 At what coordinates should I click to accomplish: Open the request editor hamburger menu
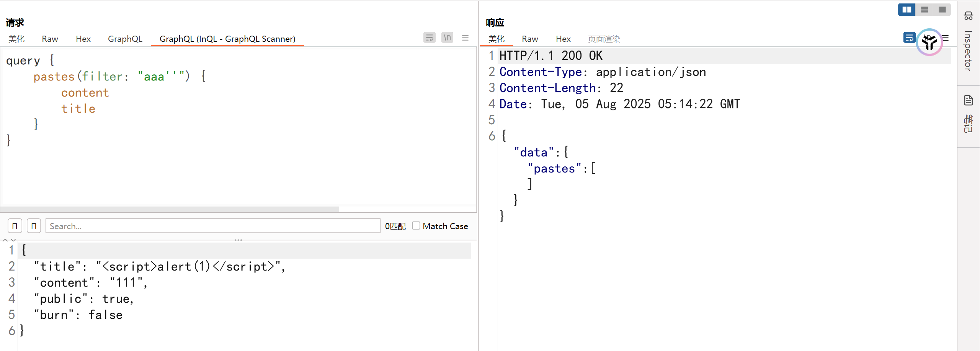pyautogui.click(x=465, y=38)
